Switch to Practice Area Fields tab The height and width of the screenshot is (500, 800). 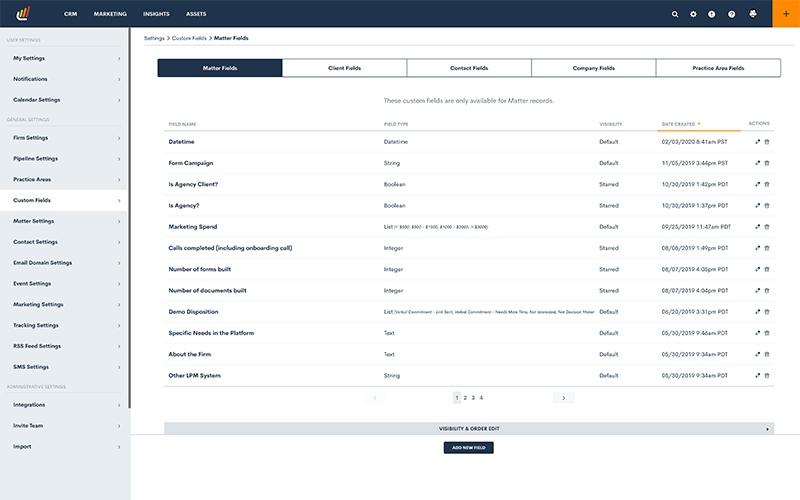pyautogui.click(x=718, y=68)
